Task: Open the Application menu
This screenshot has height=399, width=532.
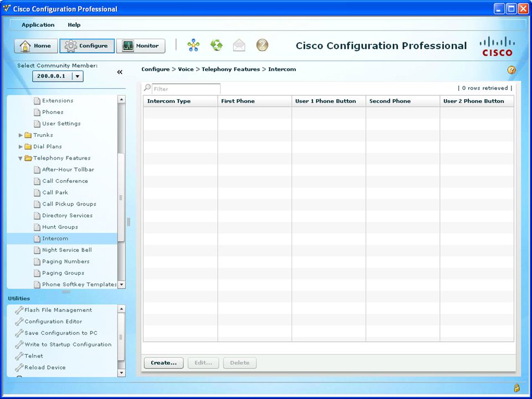Action: [x=38, y=25]
